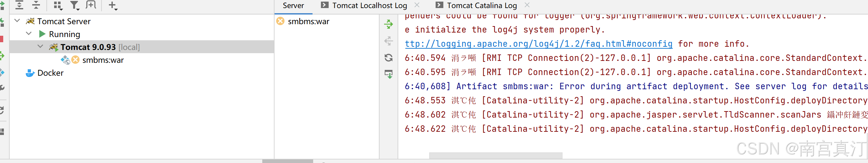Click the Collapse All toolbar icon

[x=36, y=5]
